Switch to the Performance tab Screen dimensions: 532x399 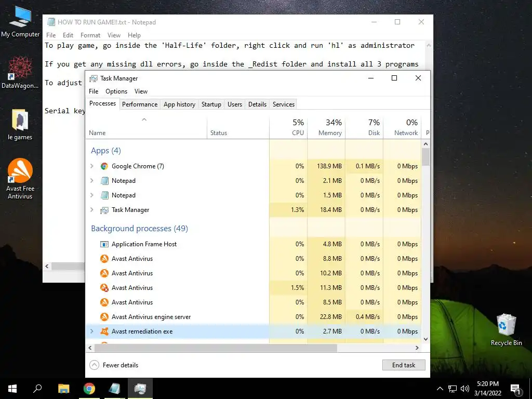[x=140, y=104]
